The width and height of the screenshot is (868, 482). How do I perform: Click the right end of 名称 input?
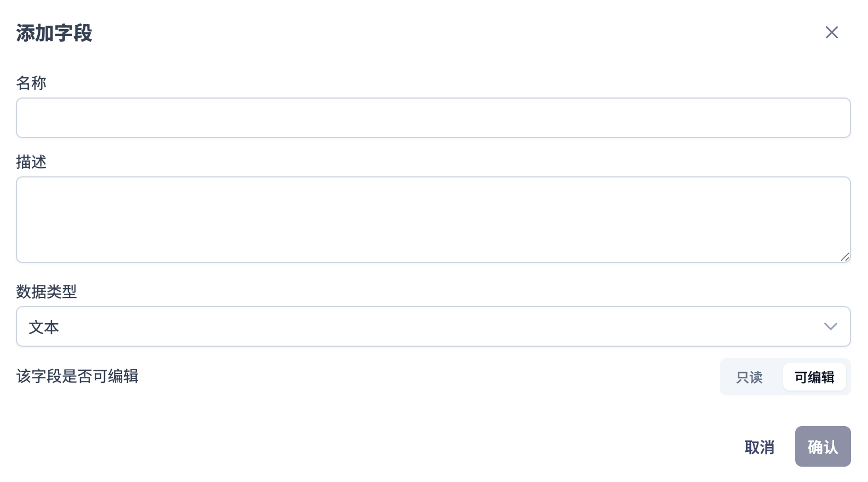[837, 118]
